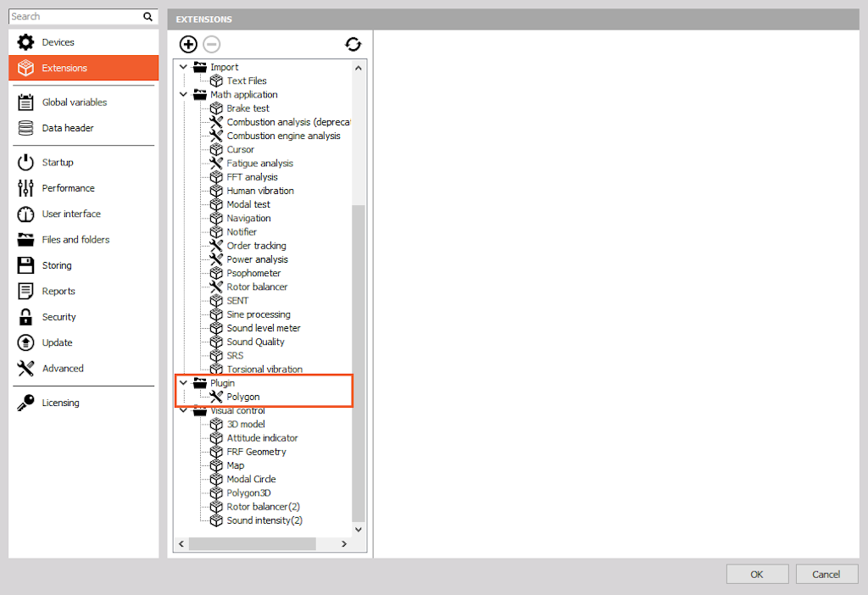Screen dimensions: 868x595
Task: Select Power analysis extension
Action: pos(258,259)
